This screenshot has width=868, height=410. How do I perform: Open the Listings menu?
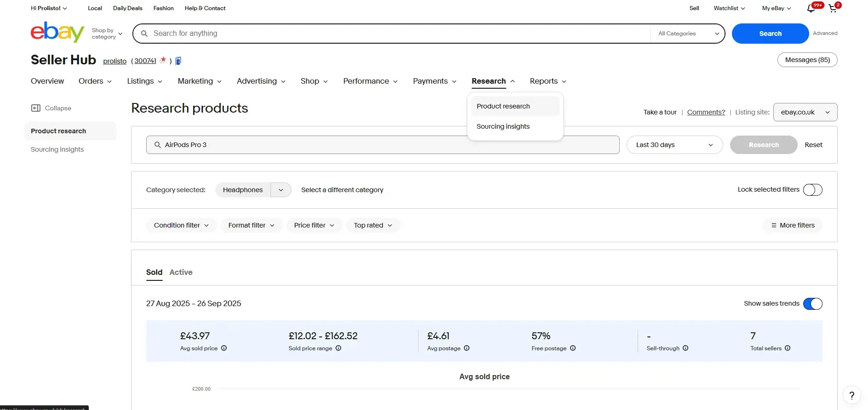click(144, 81)
